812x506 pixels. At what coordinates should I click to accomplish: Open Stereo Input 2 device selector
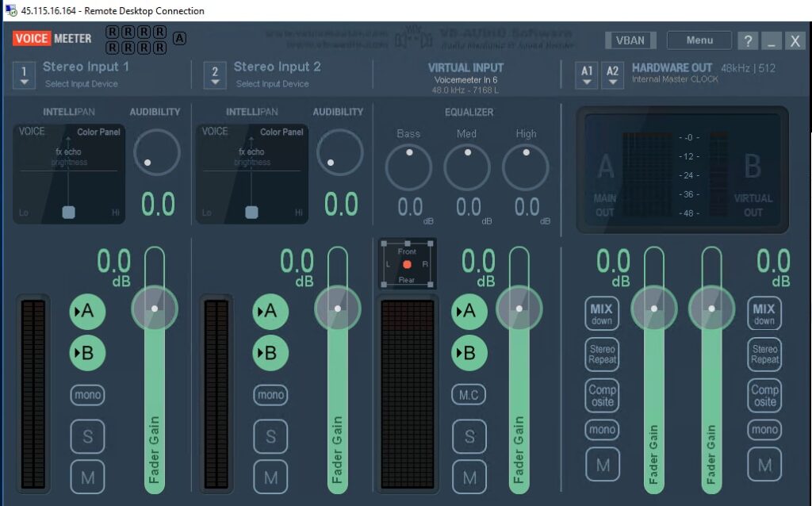pyautogui.click(x=214, y=75)
